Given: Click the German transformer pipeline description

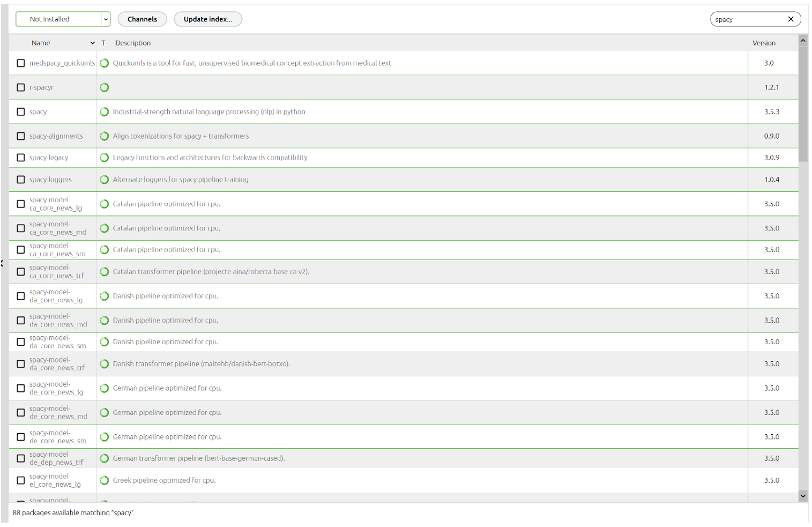Looking at the screenshot, I should tap(199, 458).
